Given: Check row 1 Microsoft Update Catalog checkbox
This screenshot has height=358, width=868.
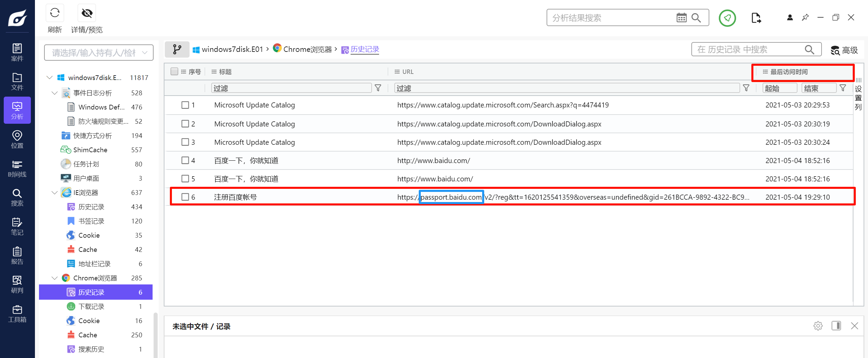Looking at the screenshot, I should [185, 105].
